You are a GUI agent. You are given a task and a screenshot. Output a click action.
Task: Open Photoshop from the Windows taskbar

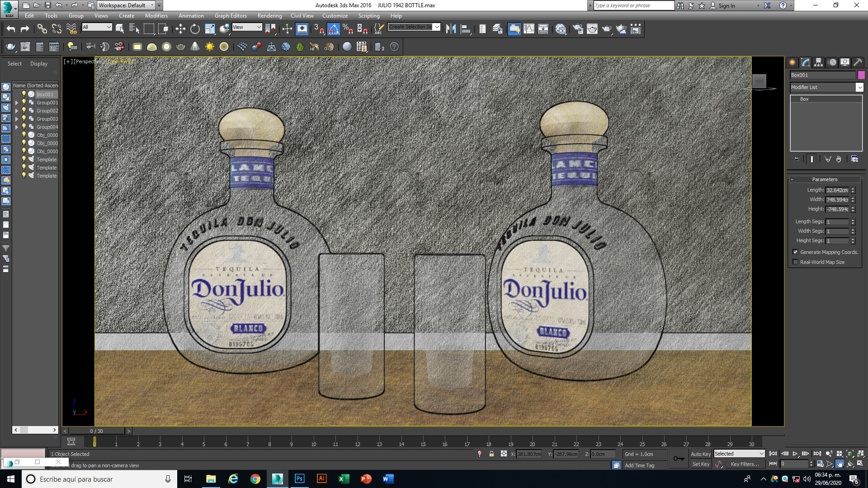pyautogui.click(x=299, y=479)
